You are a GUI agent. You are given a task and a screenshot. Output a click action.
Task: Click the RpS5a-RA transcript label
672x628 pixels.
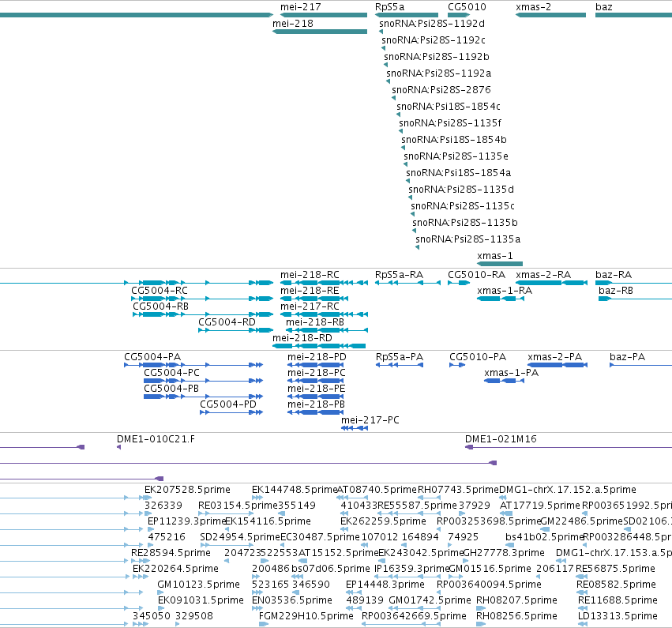pos(399,275)
